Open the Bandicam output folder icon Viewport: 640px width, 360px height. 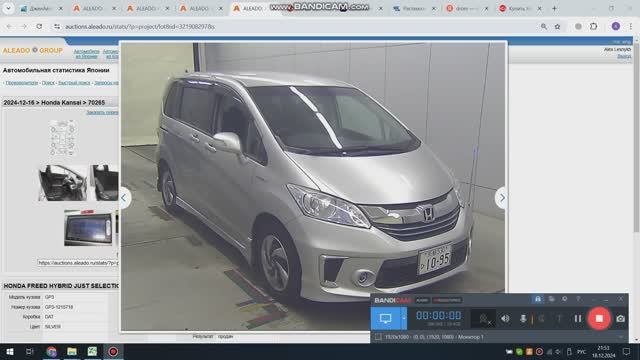tap(551, 299)
